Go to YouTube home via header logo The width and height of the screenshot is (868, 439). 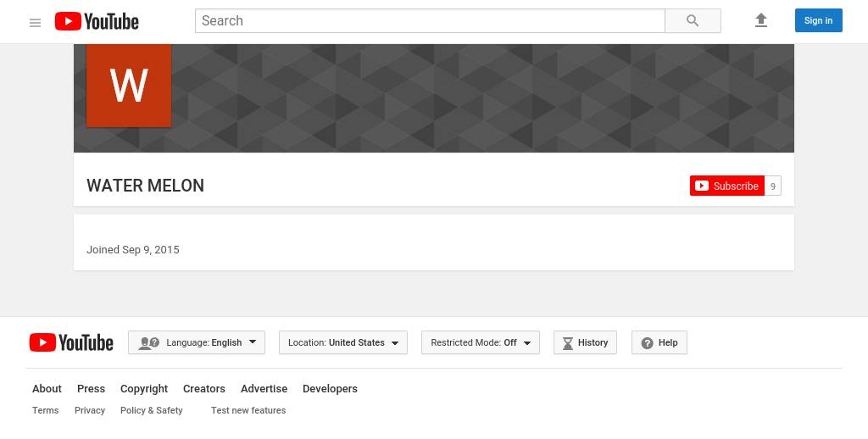click(97, 21)
